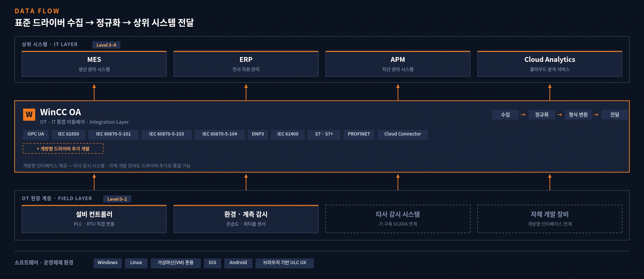644x279 pixels.
Task: Choose the IEC 60870-5-104 driver
Action: pyautogui.click(x=220, y=134)
